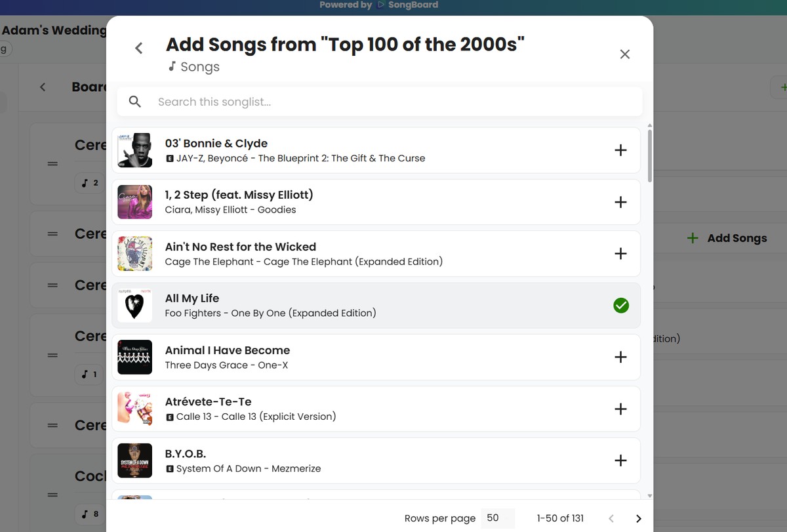
Task: Click Ain't No Rest for the Wicked title
Action: coord(241,247)
